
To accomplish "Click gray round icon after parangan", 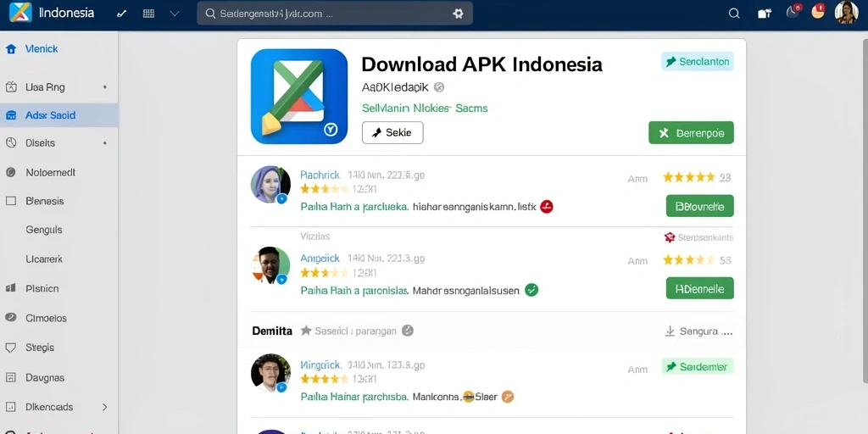I will [x=408, y=331].
